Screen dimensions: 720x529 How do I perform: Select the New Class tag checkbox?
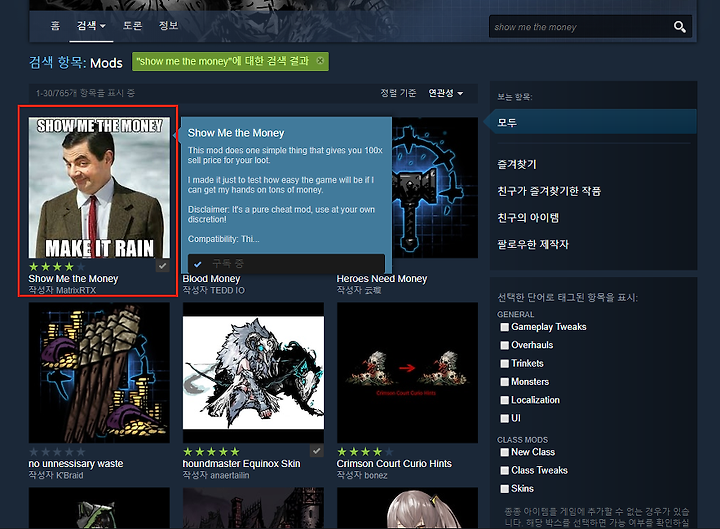click(505, 452)
